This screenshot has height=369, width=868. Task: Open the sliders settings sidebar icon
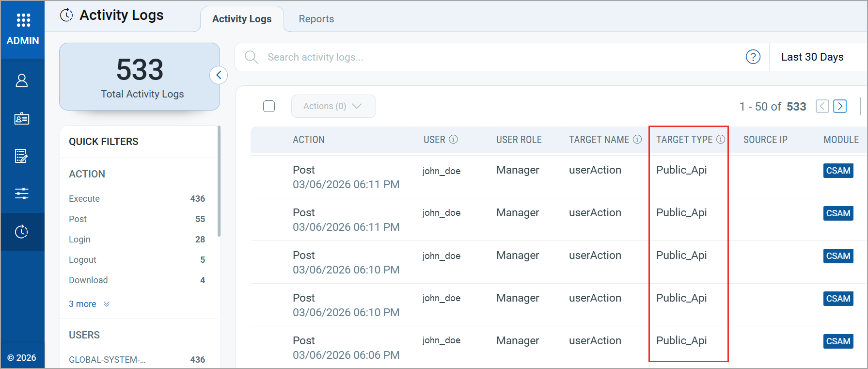[x=22, y=194]
